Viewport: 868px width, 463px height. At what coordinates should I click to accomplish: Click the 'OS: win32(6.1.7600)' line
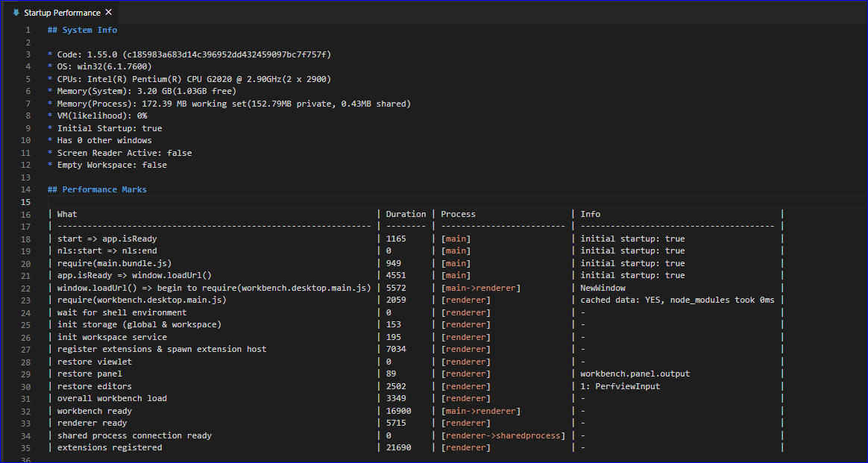(x=104, y=66)
